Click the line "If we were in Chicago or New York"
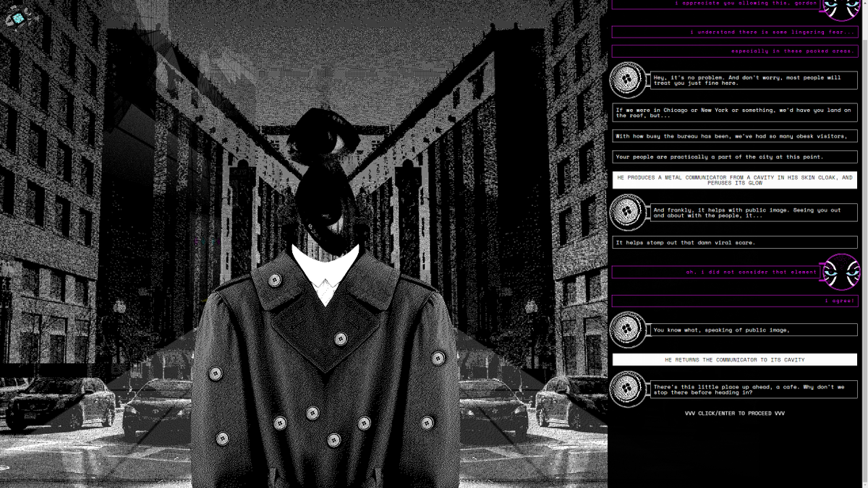This screenshot has width=868, height=488. pos(734,112)
